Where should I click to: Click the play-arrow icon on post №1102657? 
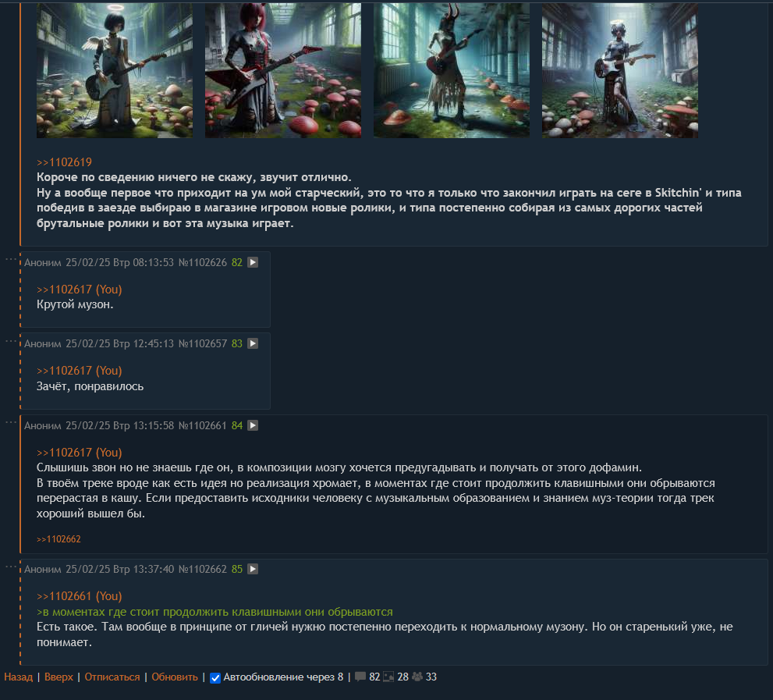(253, 343)
